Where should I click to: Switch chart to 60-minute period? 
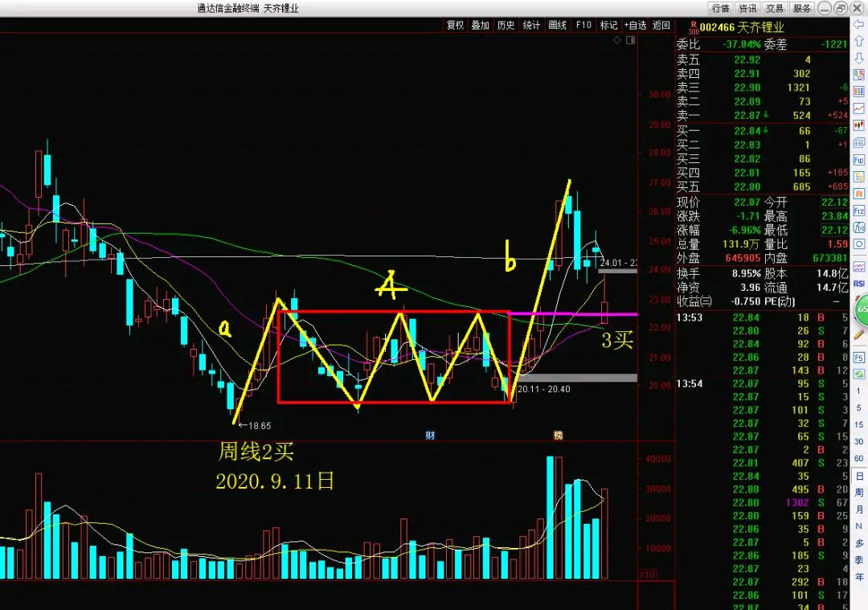[859, 458]
